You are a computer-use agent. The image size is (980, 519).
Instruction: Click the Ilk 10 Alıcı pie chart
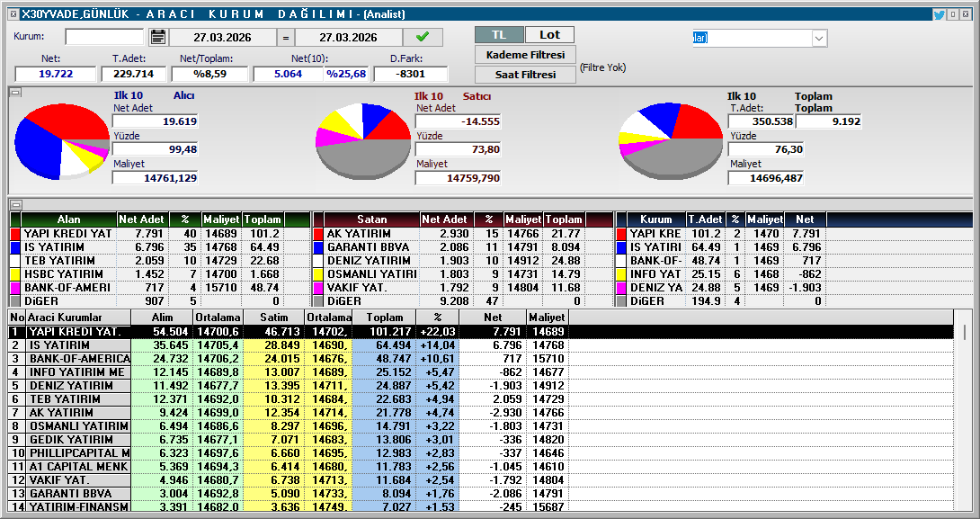(x=62, y=139)
